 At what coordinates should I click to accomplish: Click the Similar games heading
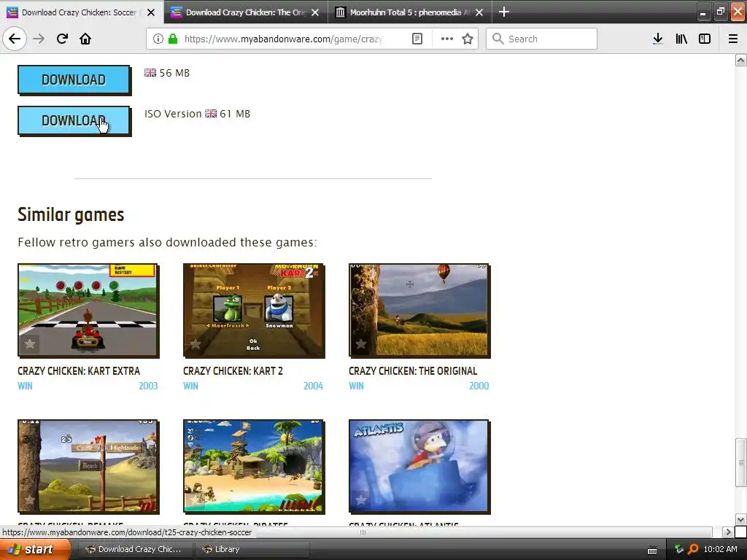tap(71, 215)
